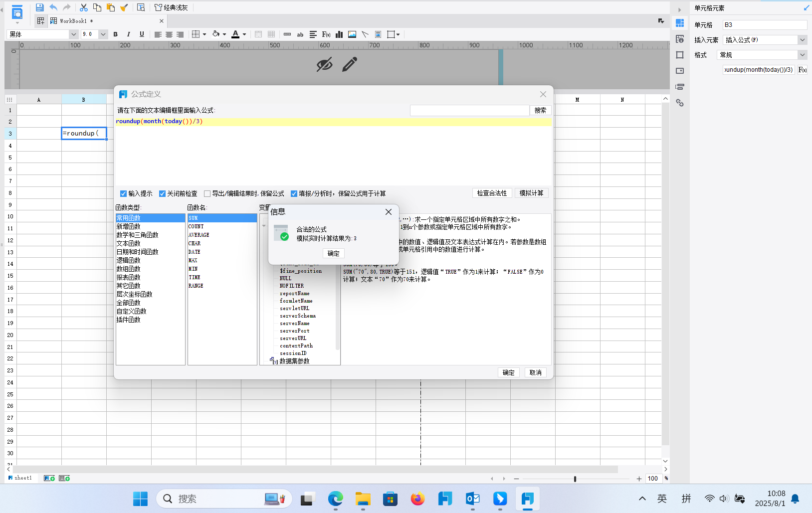Screen dimensions: 812x513
Task: Open the font name dropdown 黑体
Action: (x=74, y=34)
